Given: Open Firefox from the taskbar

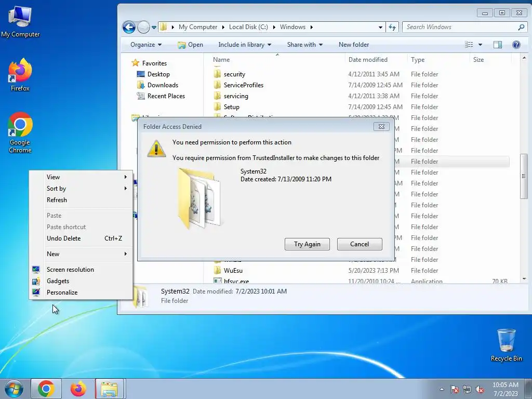Looking at the screenshot, I should point(78,389).
